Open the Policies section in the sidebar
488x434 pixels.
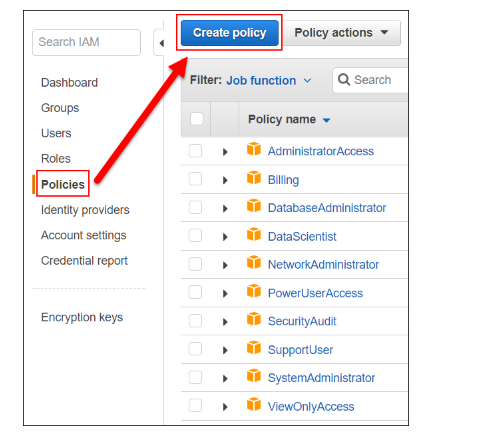pyautogui.click(x=63, y=184)
